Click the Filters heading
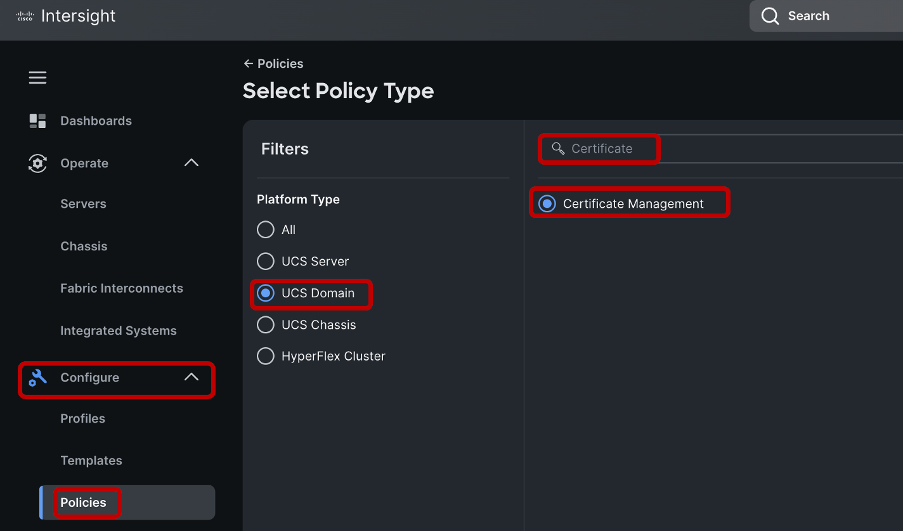Image resolution: width=904 pixels, height=532 pixels. 285,149
